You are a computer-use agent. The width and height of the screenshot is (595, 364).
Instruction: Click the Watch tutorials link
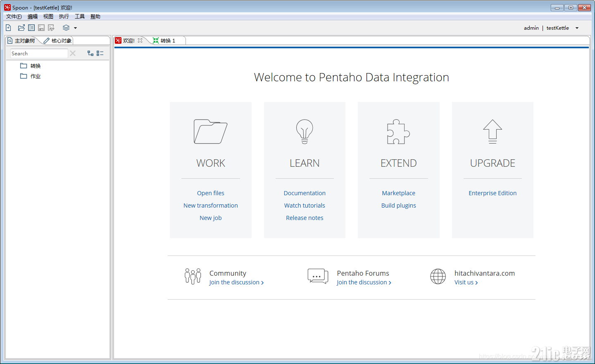click(305, 206)
